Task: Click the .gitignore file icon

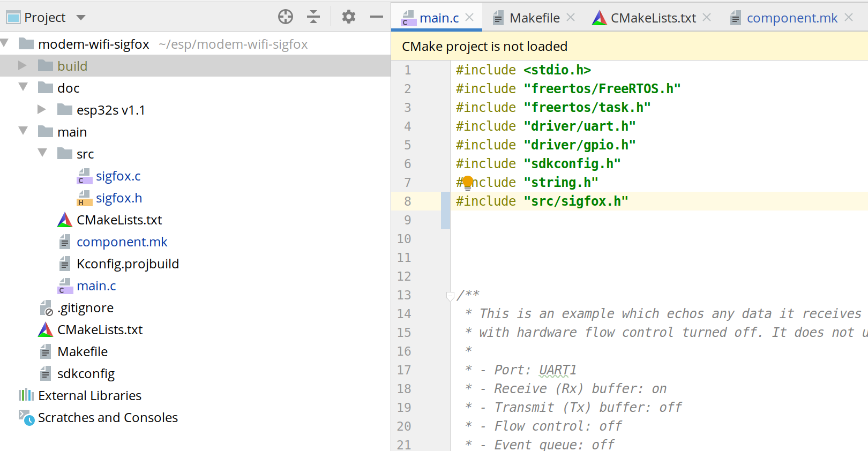Action: (46, 307)
